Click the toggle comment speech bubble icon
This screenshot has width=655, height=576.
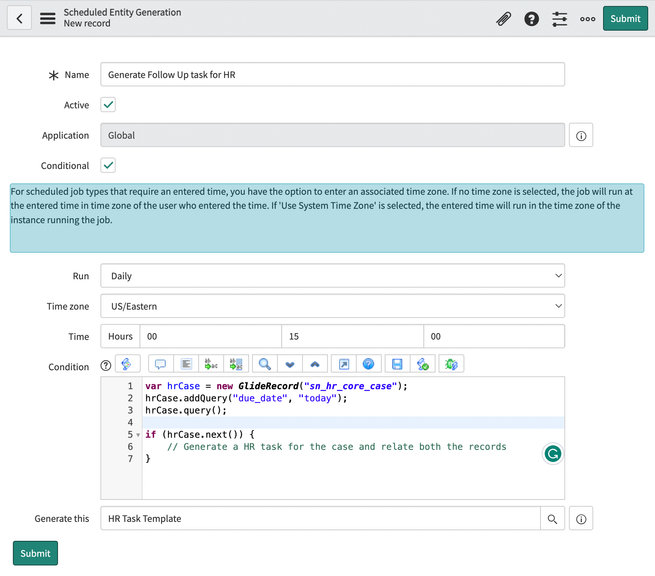click(x=160, y=364)
